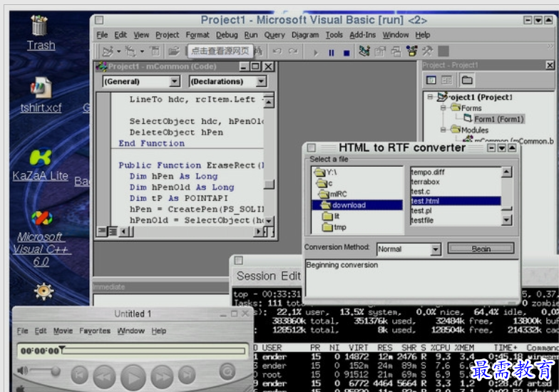Open the File menu in Visual Basic
559x392 pixels.
click(x=102, y=35)
